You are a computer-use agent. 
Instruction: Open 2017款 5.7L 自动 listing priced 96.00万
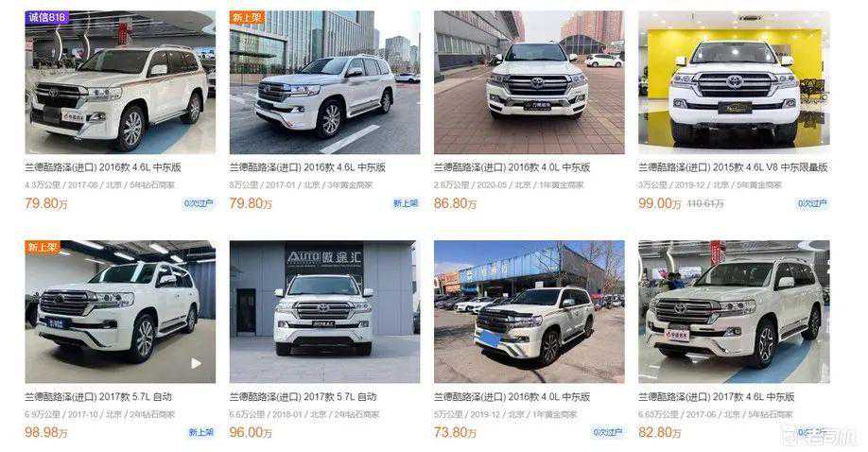coord(303,397)
